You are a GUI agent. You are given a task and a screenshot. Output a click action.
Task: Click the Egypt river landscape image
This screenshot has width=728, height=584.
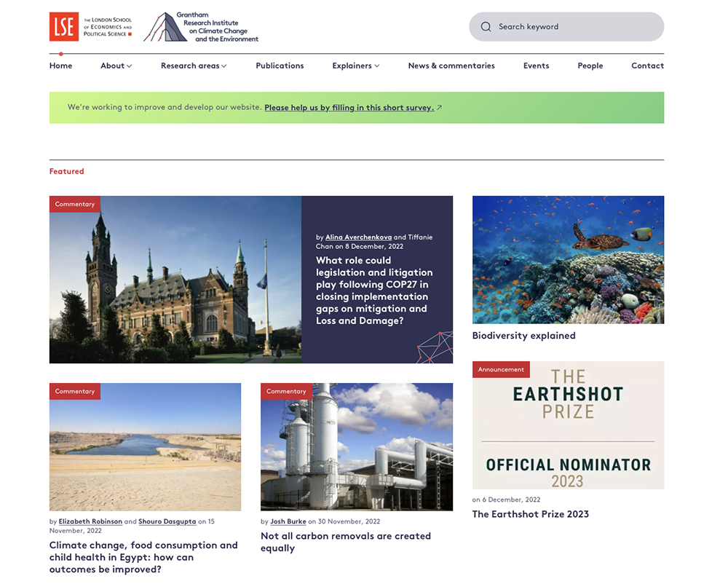pyautogui.click(x=145, y=447)
